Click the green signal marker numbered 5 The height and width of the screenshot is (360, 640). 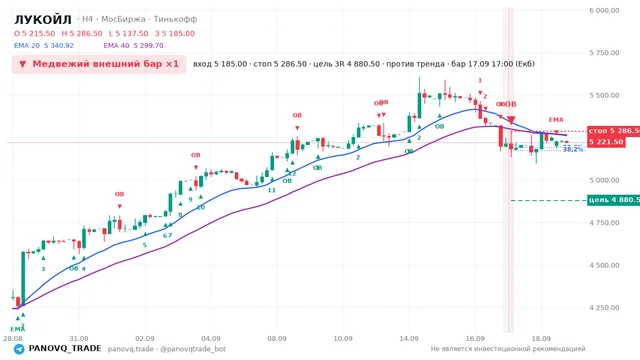pyautogui.click(x=144, y=245)
